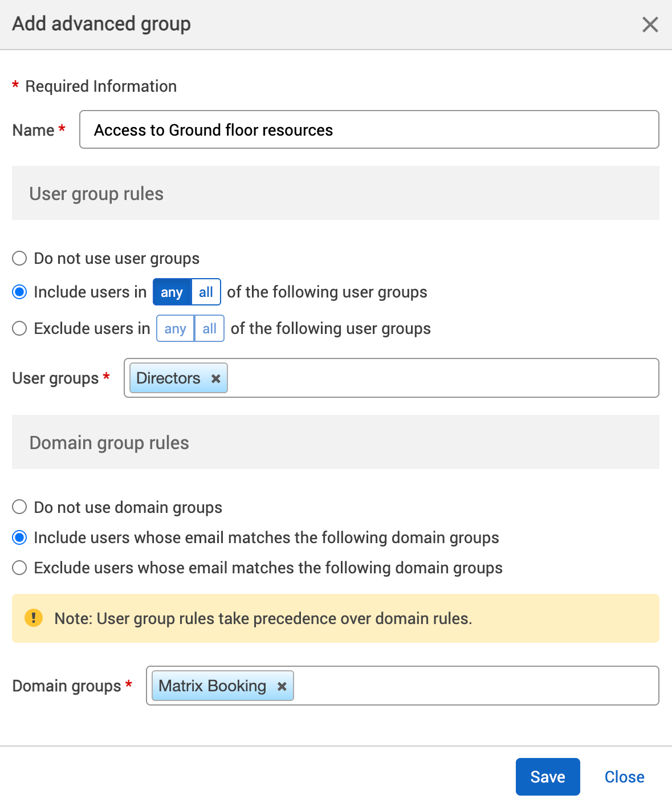Image resolution: width=672 pixels, height=803 pixels.
Task: Remove the Directors user group tag
Action: 215,378
